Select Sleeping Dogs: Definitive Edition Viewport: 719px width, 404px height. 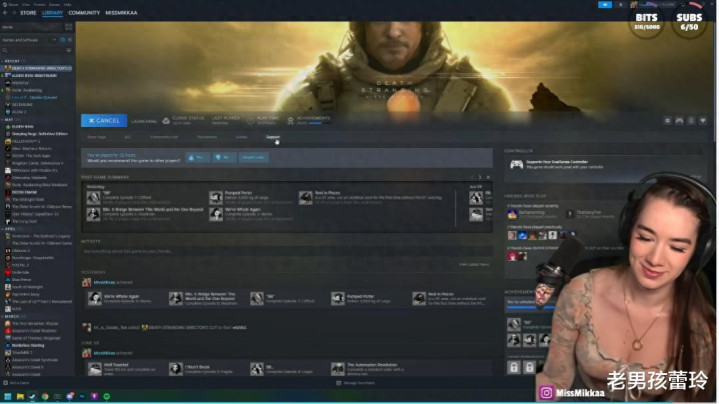(x=37, y=134)
